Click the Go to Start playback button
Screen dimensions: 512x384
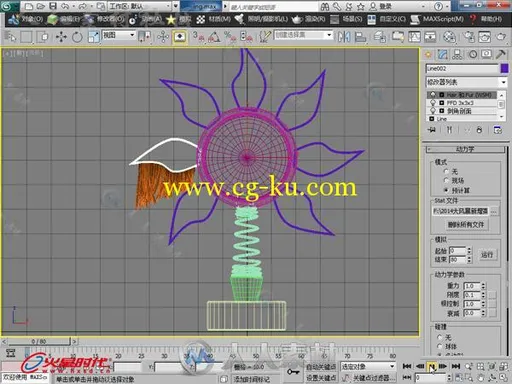(407, 366)
